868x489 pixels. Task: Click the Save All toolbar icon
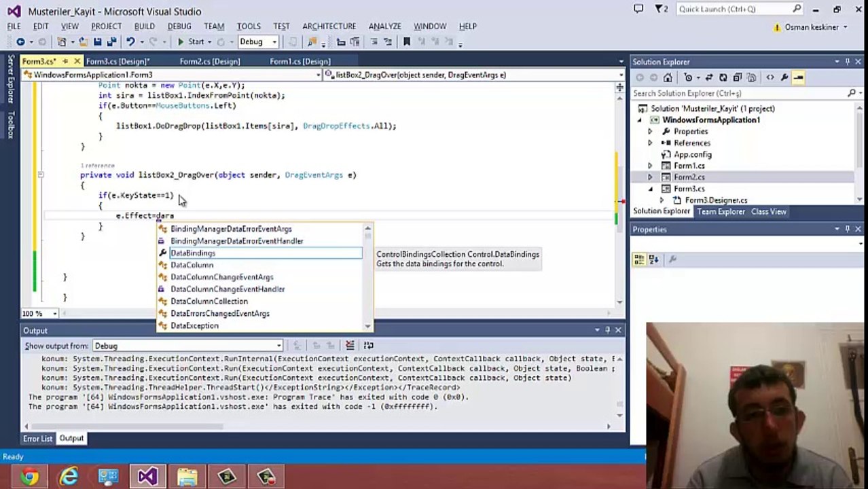(111, 42)
